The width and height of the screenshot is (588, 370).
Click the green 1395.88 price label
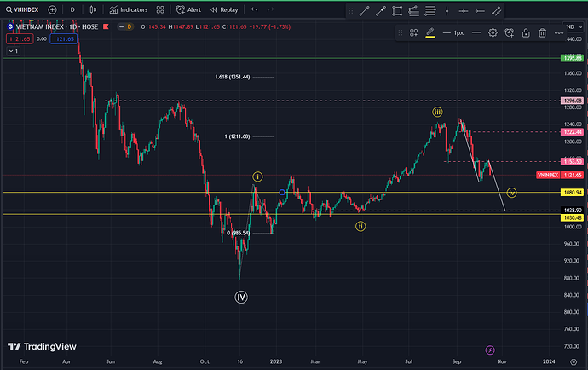click(x=572, y=58)
